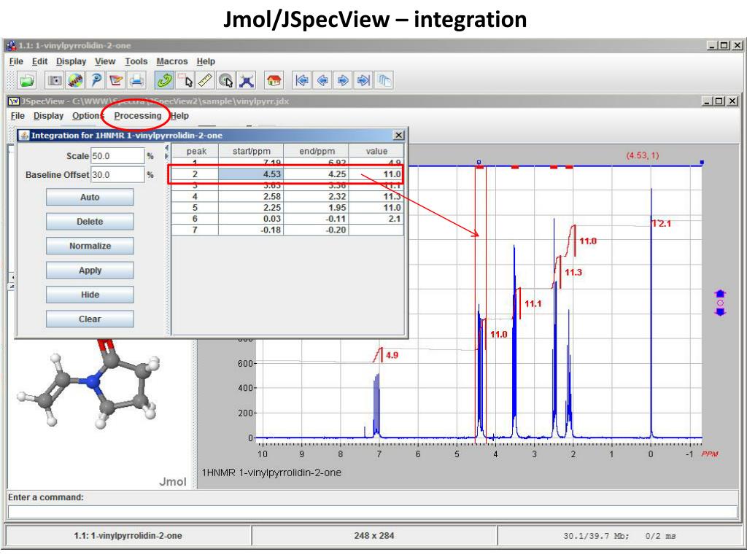
Task: Click the 1.1: 1-vinylpyrrolidin-2-one status entry
Action: click(x=128, y=536)
